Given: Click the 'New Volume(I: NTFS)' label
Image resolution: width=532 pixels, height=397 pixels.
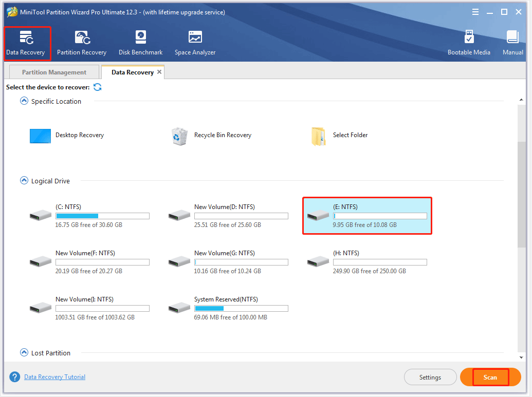Looking at the screenshot, I should [x=84, y=299].
